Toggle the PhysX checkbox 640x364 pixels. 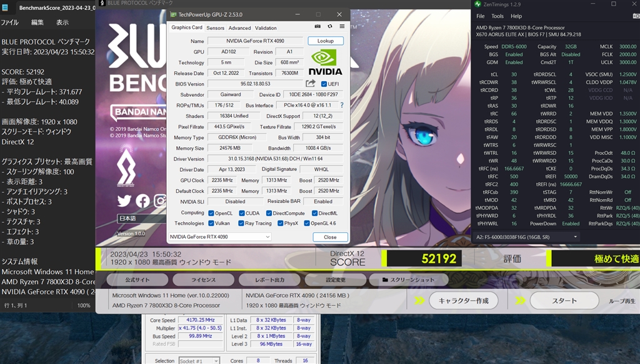(x=281, y=224)
